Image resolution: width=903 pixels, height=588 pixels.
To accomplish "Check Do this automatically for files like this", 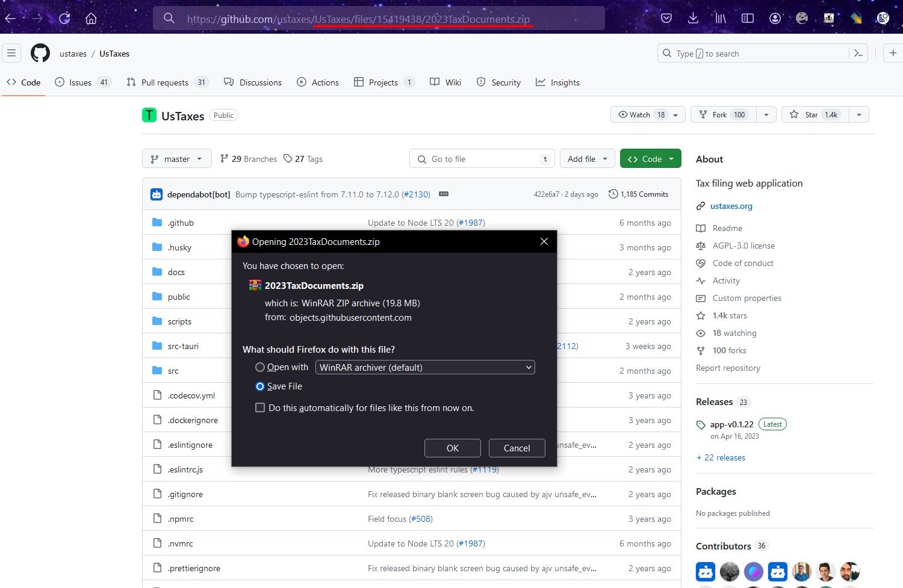I will [x=260, y=407].
